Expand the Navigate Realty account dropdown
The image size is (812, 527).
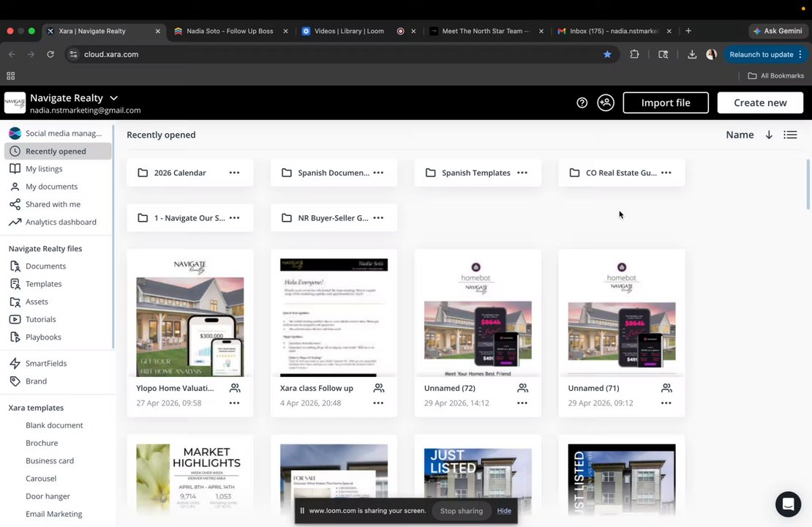[x=114, y=98]
